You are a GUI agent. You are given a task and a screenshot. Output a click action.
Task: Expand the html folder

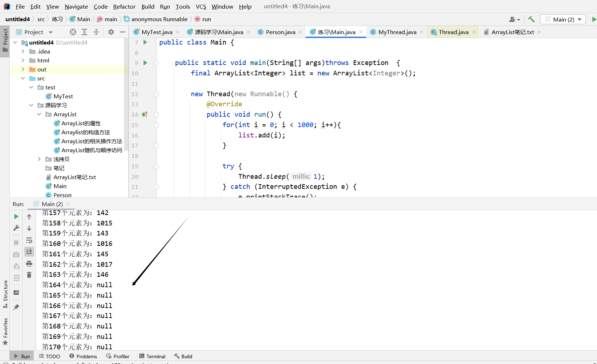(x=23, y=60)
